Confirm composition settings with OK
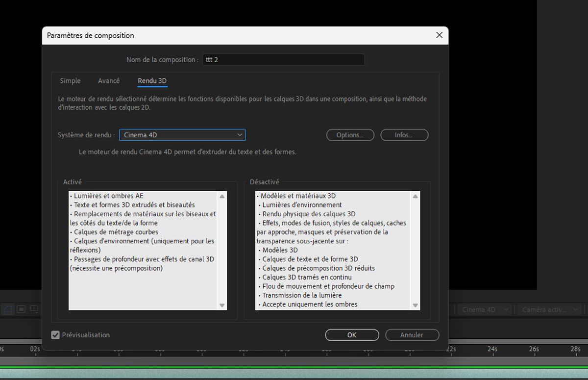The image size is (588, 380). pos(352,335)
